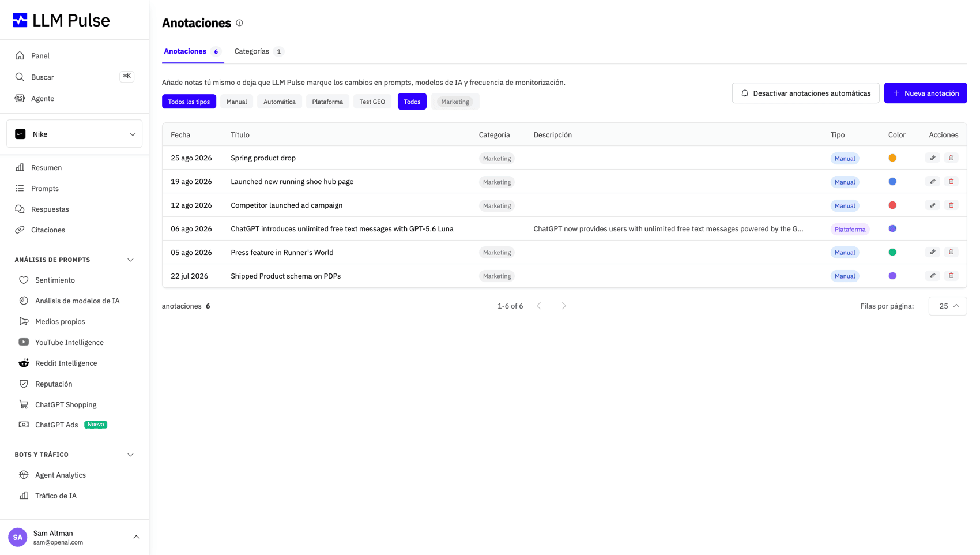Click Nueva anotación button
Viewport: 980px width, 555px height.
click(x=926, y=93)
